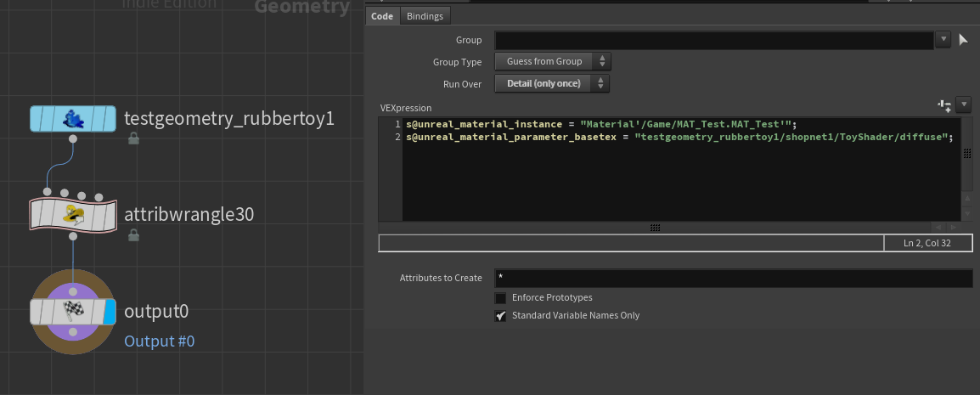The height and width of the screenshot is (395, 980).
Task: Click the Group text input field
Action: pos(713,40)
